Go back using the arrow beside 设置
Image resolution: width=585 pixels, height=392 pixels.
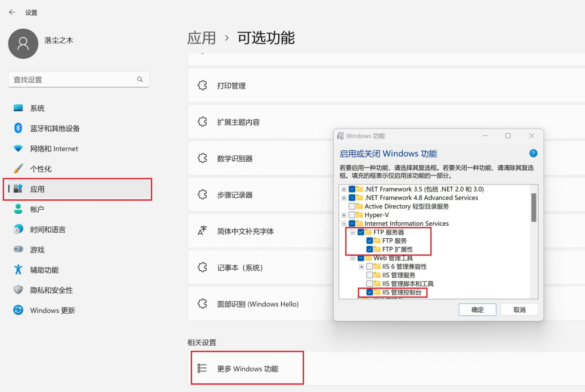click(x=12, y=13)
